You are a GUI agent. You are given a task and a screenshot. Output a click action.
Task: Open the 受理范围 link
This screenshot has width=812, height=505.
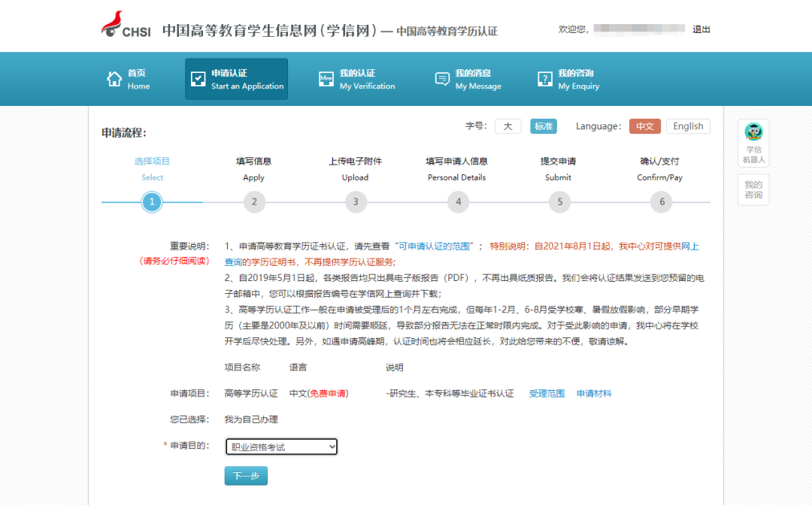click(546, 392)
